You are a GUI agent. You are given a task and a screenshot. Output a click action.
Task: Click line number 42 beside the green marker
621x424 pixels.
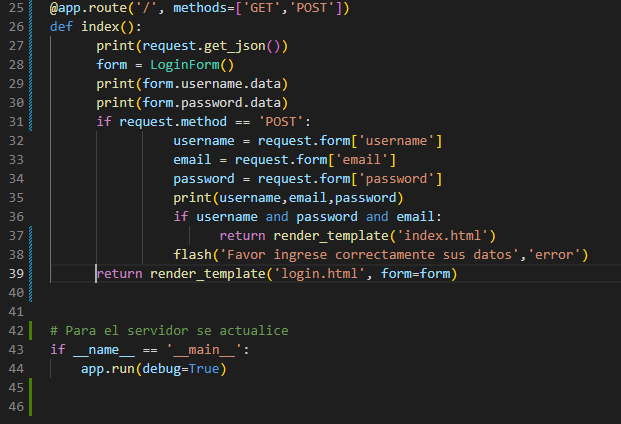click(x=16, y=331)
